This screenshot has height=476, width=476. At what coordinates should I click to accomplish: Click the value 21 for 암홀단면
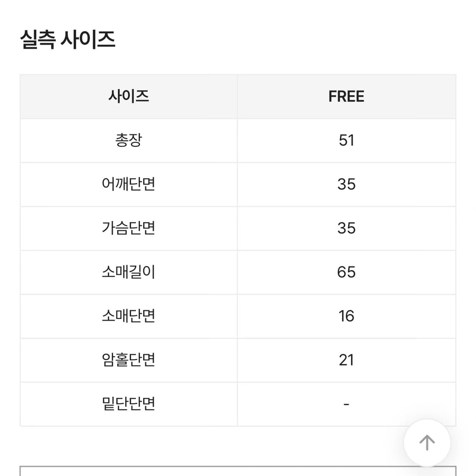pyautogui.click(x=347, y=360)
